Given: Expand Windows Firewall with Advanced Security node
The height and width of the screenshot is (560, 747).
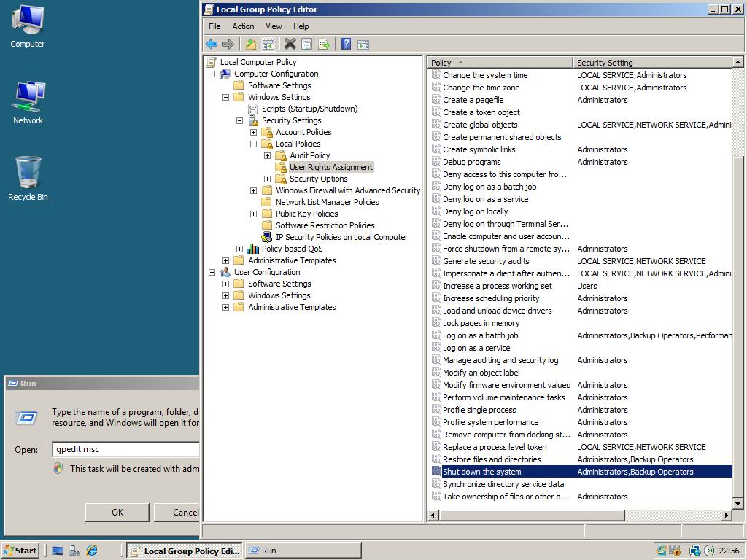Looking at the screenshot, I should (x=253, y=190).
